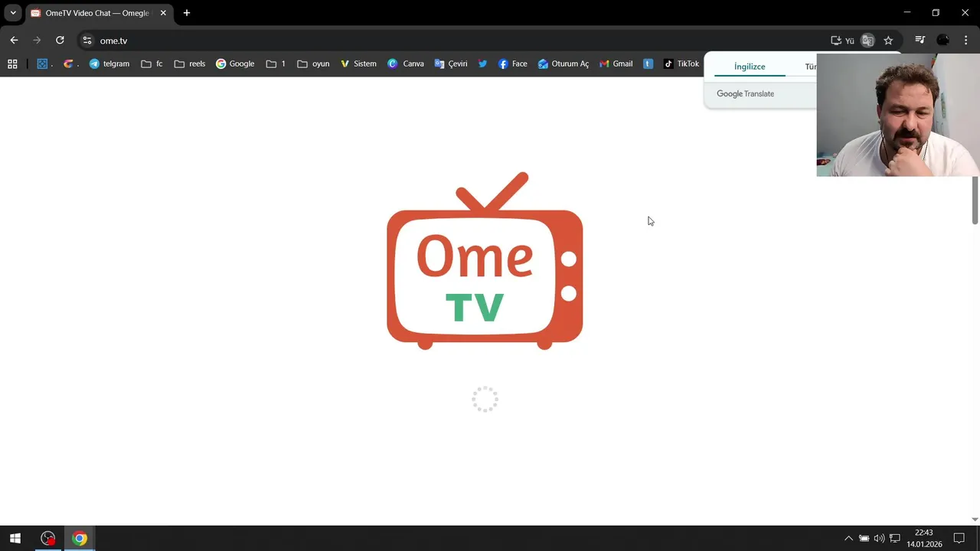The height and width of the screenshot is (551, 980).
Task: Close the OmeTV Video Chat tab
Action: (x=163, y=13)
